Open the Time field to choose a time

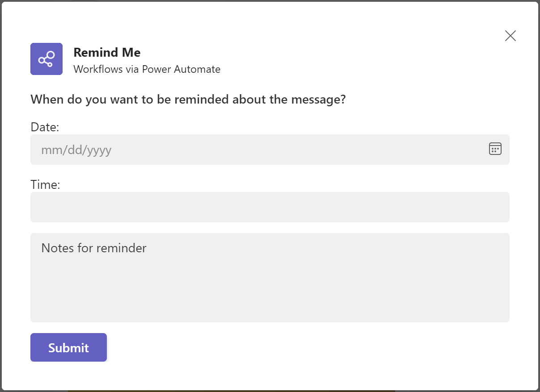coord(268,207)
